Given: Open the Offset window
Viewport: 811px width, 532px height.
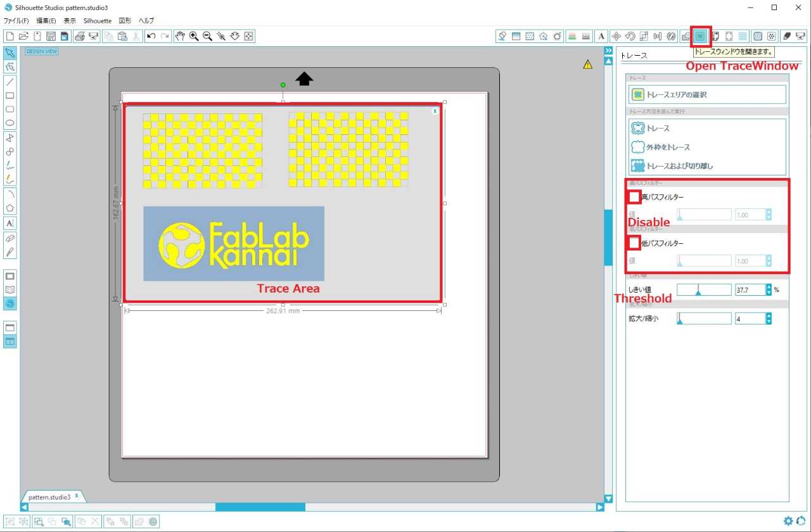Looking at the screenshot, I should pyautogui.click(x=757, y=36).
